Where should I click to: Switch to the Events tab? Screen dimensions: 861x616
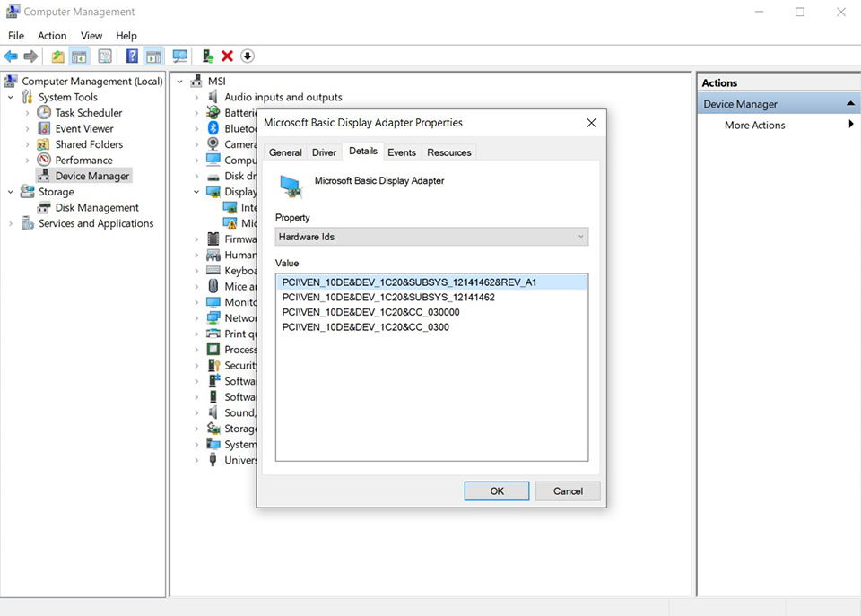[x=402, y=152]
